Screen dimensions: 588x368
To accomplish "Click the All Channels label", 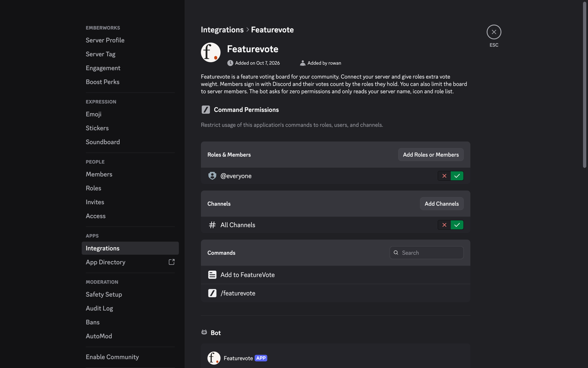I will [238, 225].
